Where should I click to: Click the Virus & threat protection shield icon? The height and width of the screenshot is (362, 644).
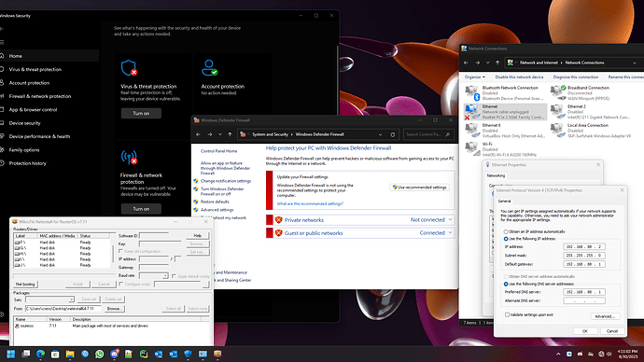129,68
